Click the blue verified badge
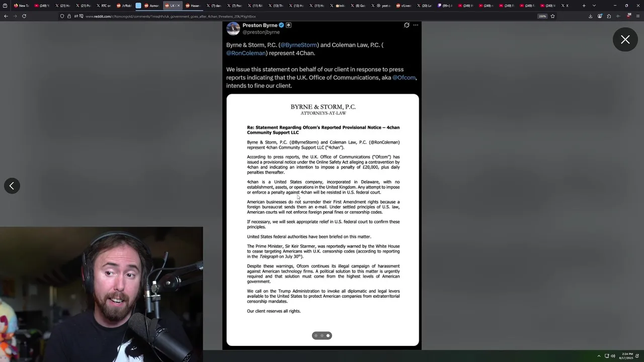 282,25
